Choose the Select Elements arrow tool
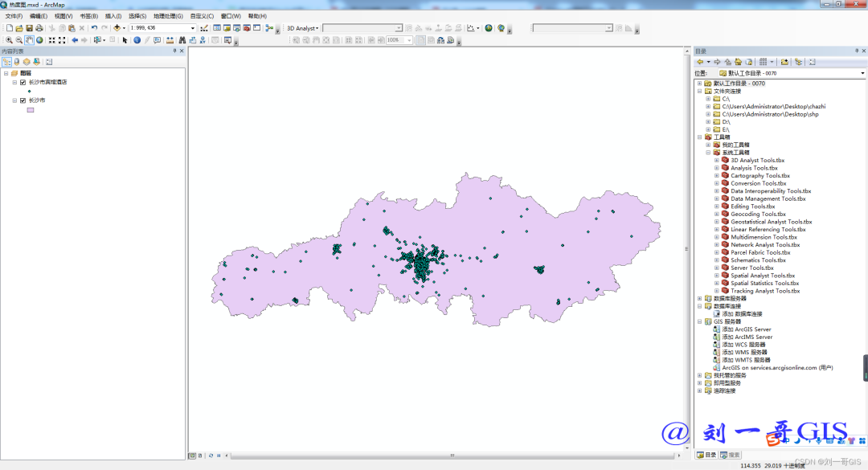The height and width of the screenshot is (470, 868). point(125,40)
